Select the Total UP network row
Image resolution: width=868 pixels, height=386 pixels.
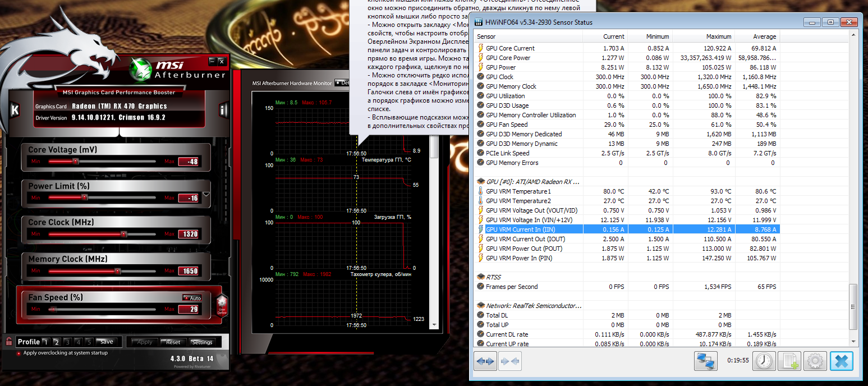pos(627,325)
